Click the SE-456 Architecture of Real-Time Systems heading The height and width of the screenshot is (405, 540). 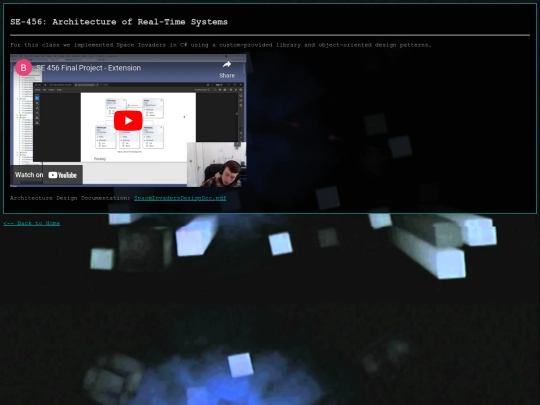point(119,22)
